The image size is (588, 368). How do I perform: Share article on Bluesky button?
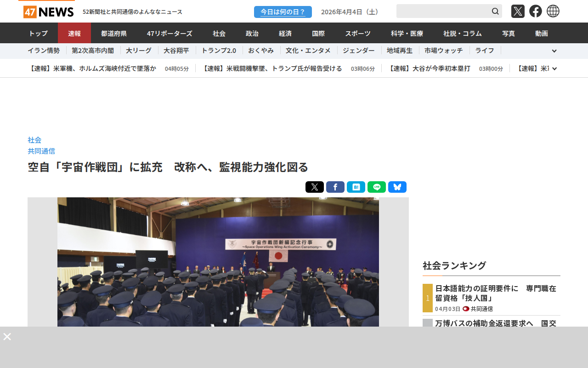tap(397, 187)
